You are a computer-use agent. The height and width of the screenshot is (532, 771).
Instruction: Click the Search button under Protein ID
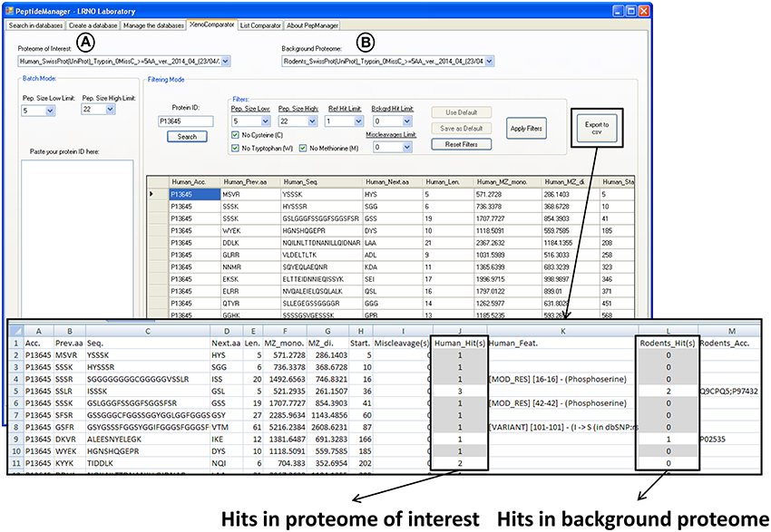[x=187, y=137]
